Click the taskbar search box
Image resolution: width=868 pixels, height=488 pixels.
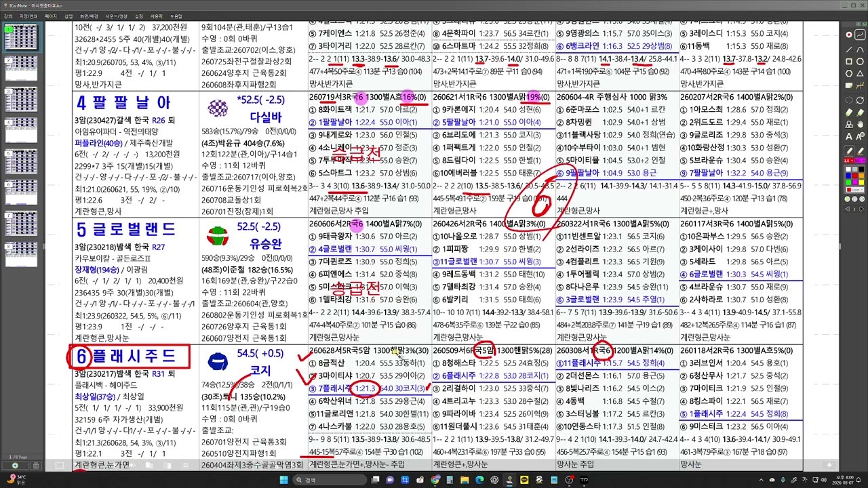329,480
